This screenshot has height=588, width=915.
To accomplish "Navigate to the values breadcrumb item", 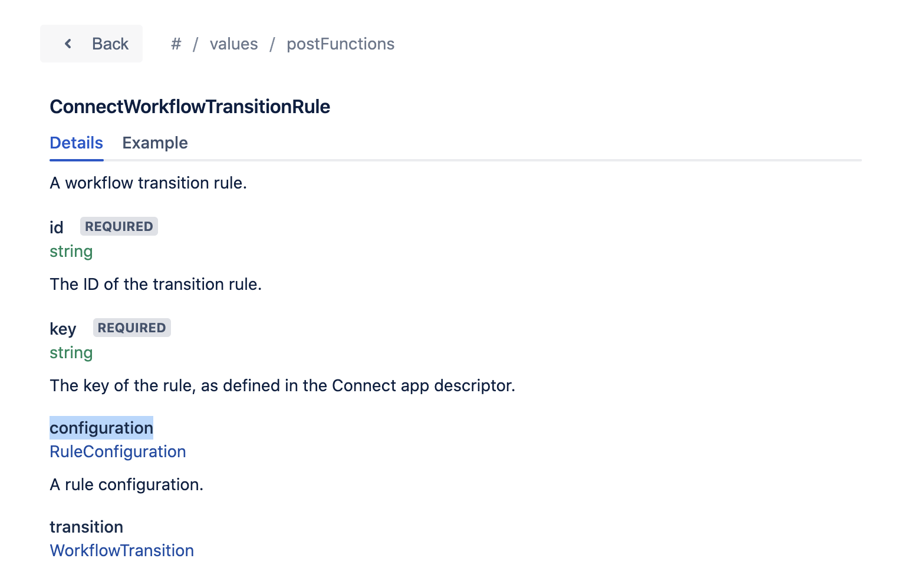I will 233,44.
